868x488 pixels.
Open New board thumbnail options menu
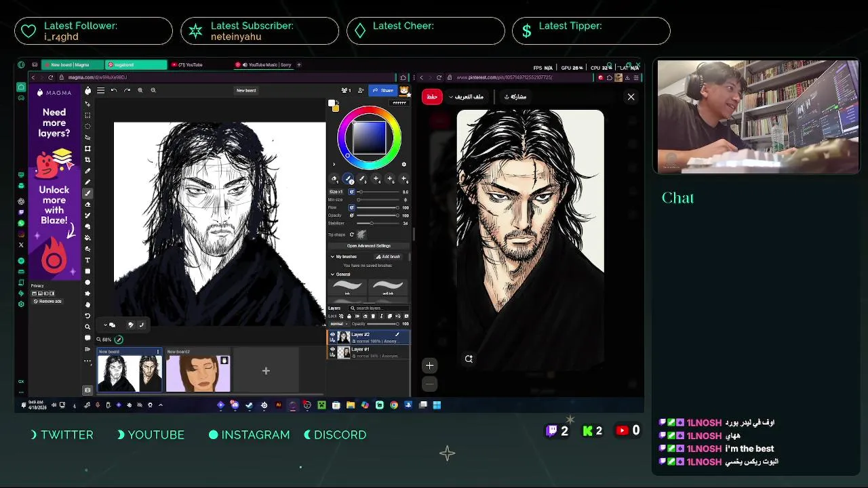157,352
